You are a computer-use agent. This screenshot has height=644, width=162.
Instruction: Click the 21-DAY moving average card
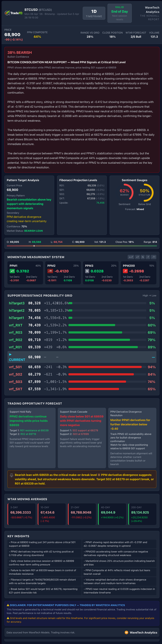click(x=82, y=514)
